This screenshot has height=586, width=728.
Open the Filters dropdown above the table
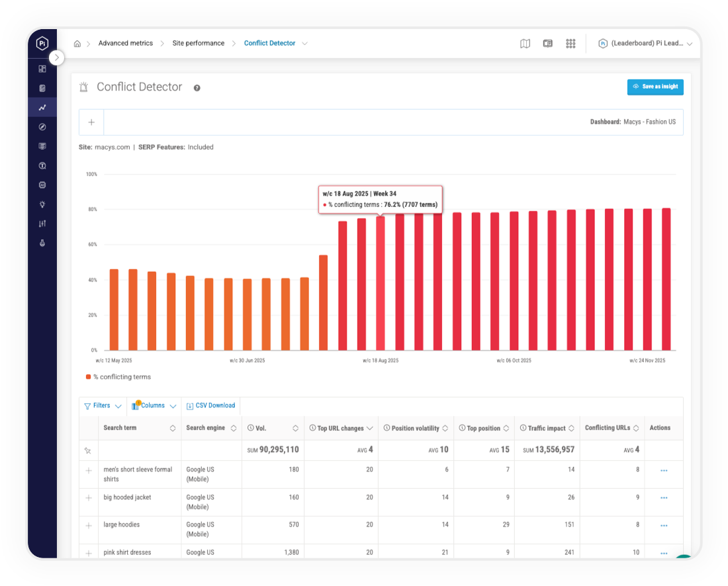(102, 405)
